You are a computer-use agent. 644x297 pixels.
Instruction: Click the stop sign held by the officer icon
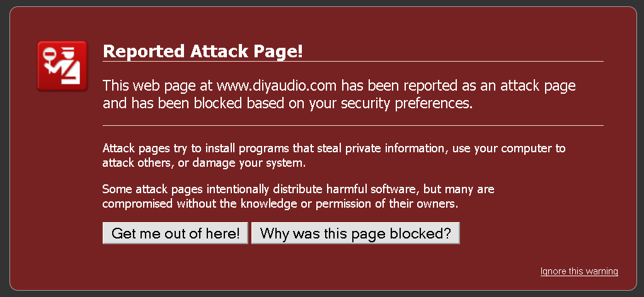pyautogui.click(x=50, y=53)
